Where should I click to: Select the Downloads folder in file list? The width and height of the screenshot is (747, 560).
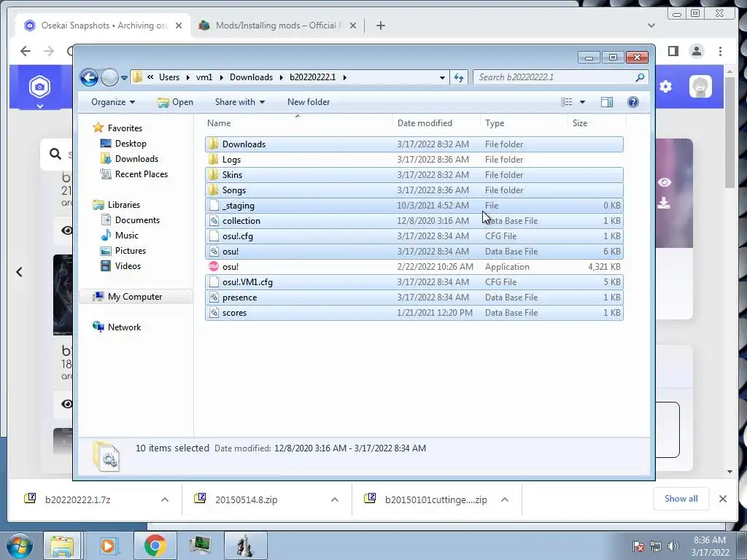[414, 144]
